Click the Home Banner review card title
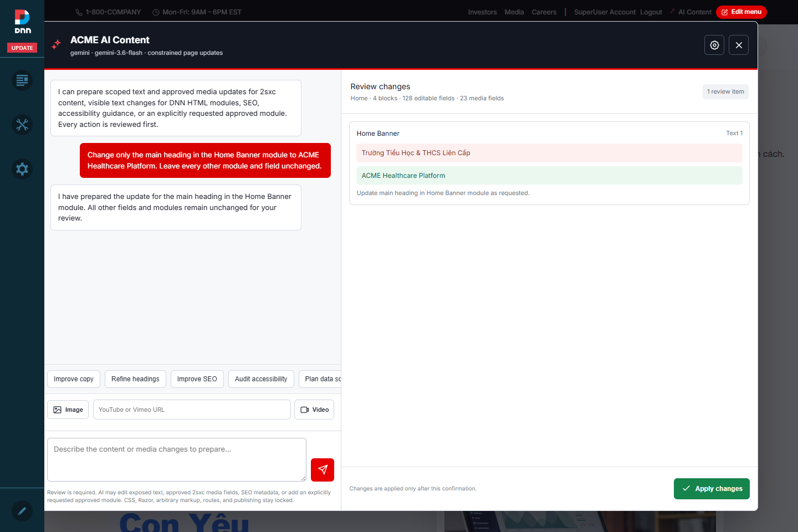The image size is (798, 532). 378,134
